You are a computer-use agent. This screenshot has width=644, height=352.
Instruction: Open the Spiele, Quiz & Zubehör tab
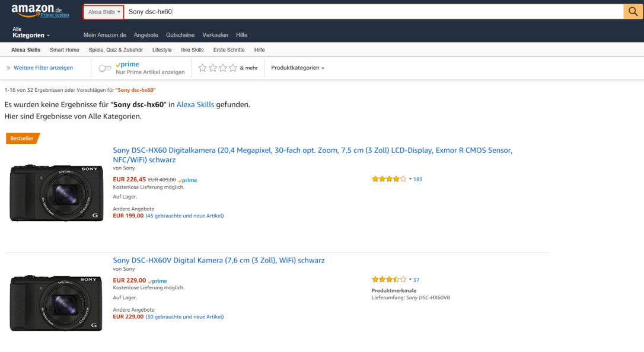116,50
